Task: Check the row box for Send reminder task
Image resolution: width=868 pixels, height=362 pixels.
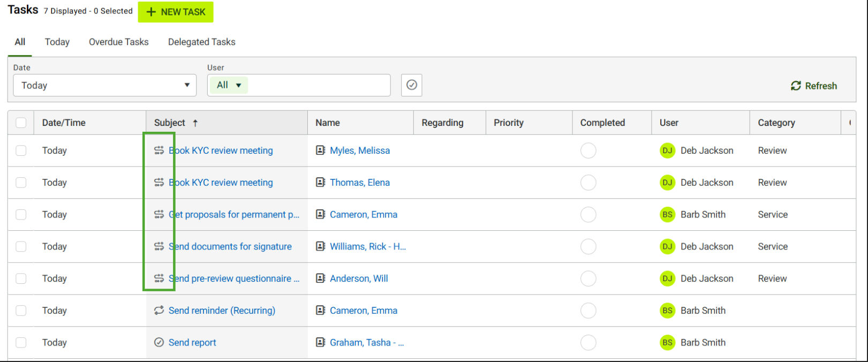Action: click(x=21, y=310)
